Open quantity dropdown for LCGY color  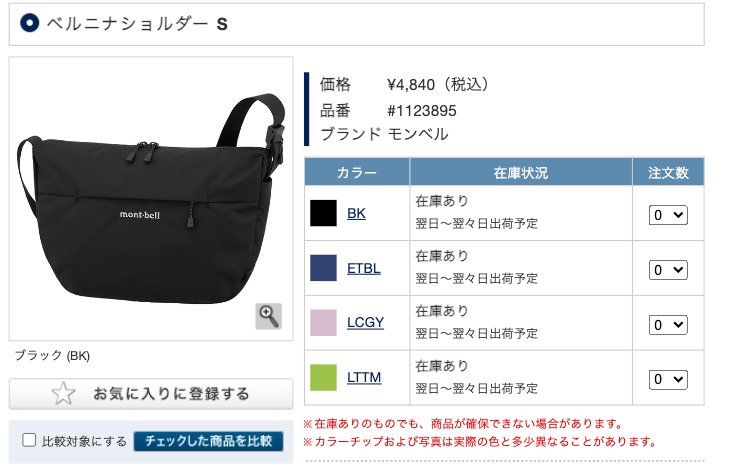[x=668, y=325]
